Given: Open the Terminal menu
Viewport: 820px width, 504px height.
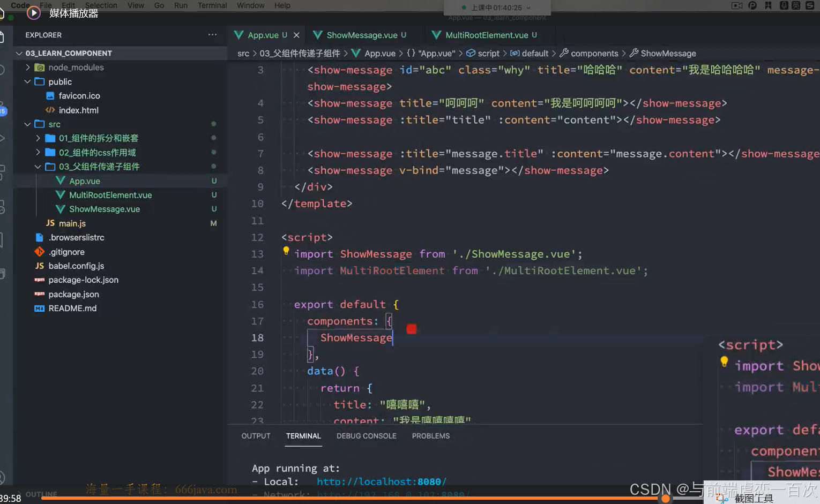Looking at the screenshot, I should tap(212, 5).
